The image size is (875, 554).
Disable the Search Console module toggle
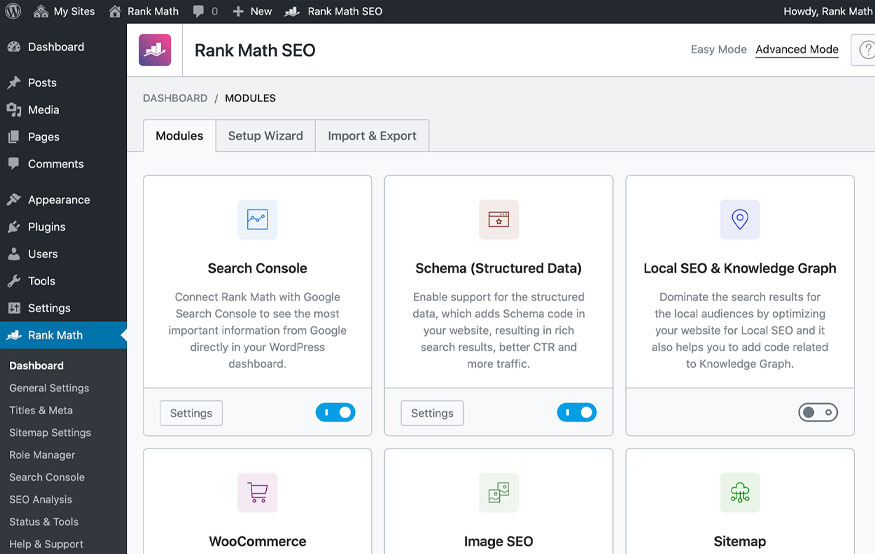tap(335, 412)
